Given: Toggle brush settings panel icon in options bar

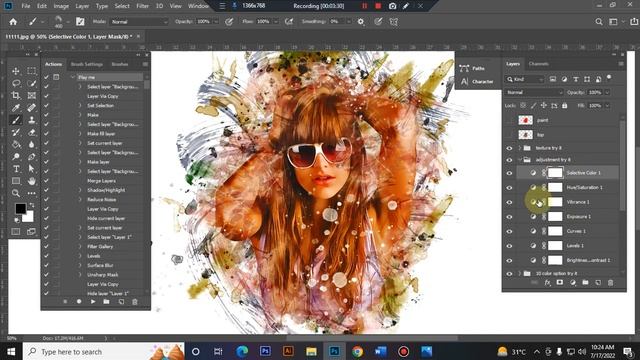Looking at the screenshot, I should (80, 22).
